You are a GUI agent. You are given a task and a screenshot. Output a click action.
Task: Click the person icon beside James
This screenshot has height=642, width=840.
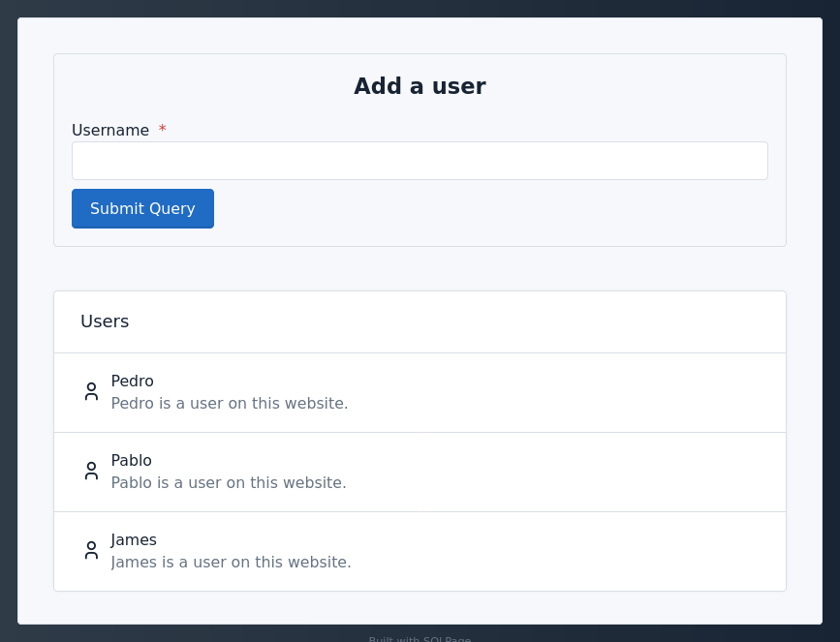91,550
